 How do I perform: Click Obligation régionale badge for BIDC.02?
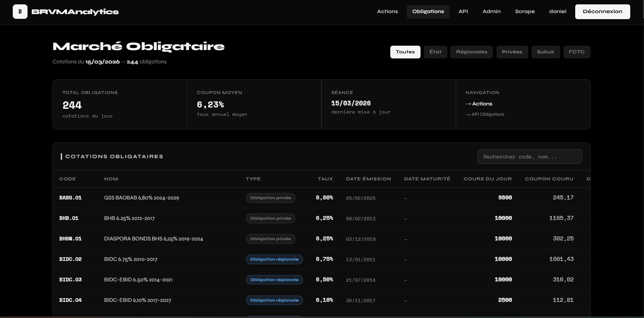(x=274, y=259)
